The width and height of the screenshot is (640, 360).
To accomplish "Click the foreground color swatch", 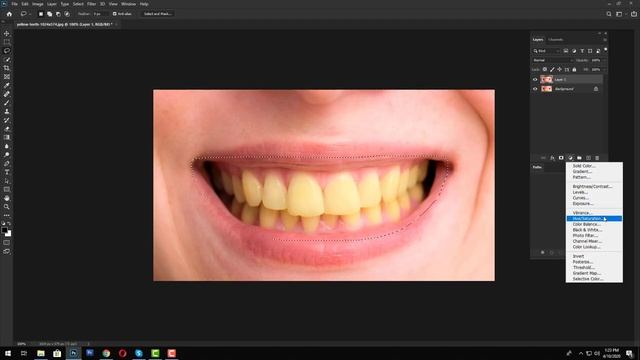I will click(x=4, y=230).
